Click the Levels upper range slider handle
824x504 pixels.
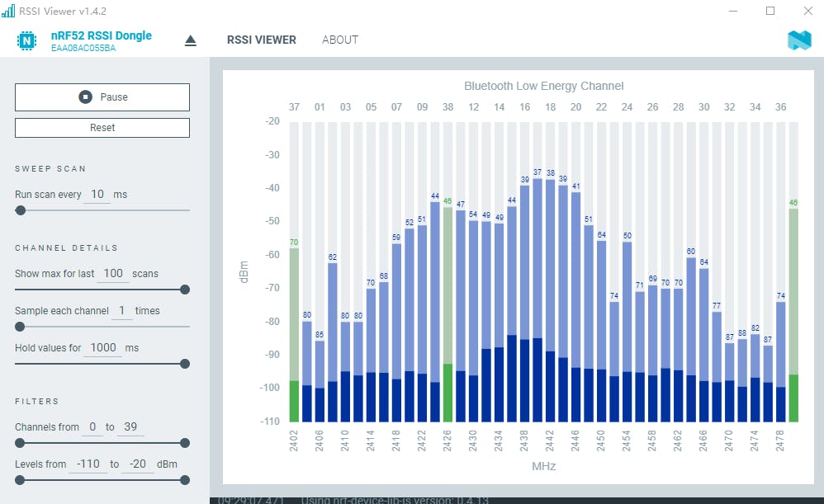(x=184, y=480)
